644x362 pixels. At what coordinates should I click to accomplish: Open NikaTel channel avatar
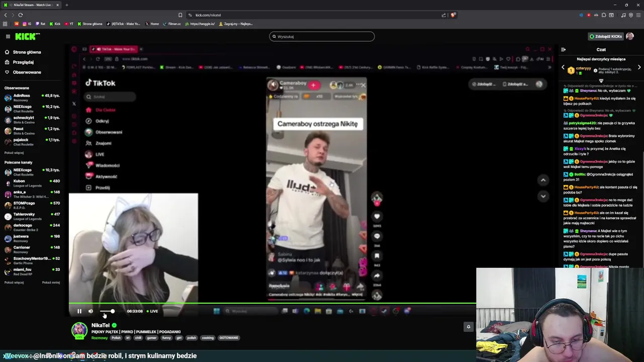pyautogui.click(x=79, y=330)
